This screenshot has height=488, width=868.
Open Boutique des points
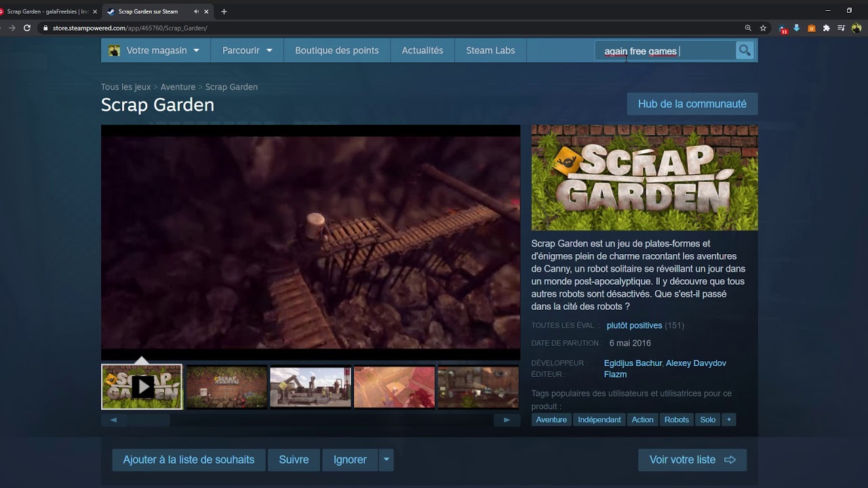pos(337,50)
